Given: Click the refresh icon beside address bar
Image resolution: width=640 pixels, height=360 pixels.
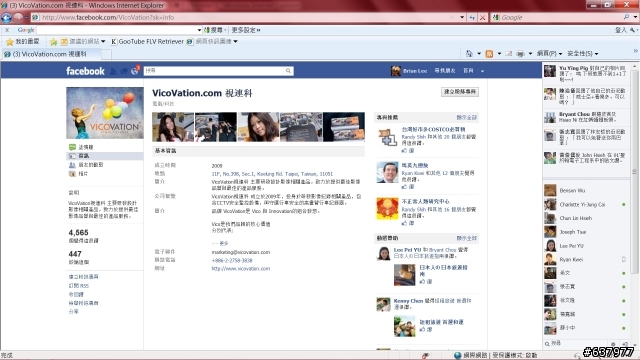Looking at the screenshot, I should click(x=472, y=18).
